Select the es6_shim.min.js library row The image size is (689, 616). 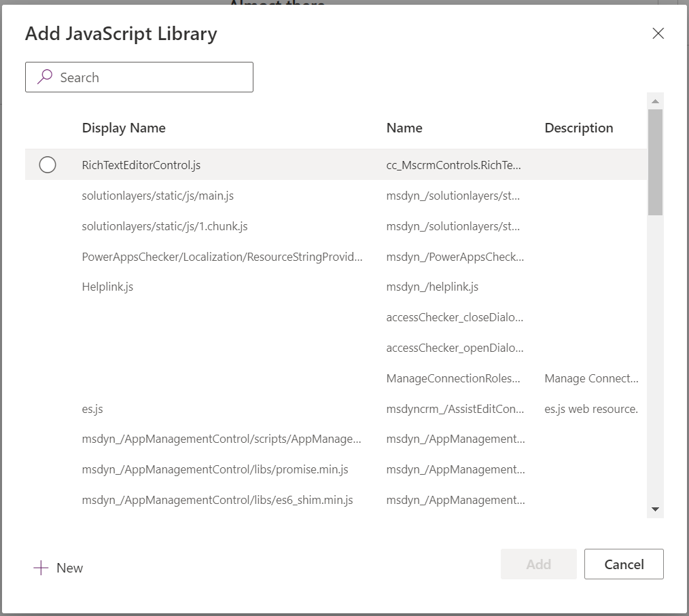point(217,500)
